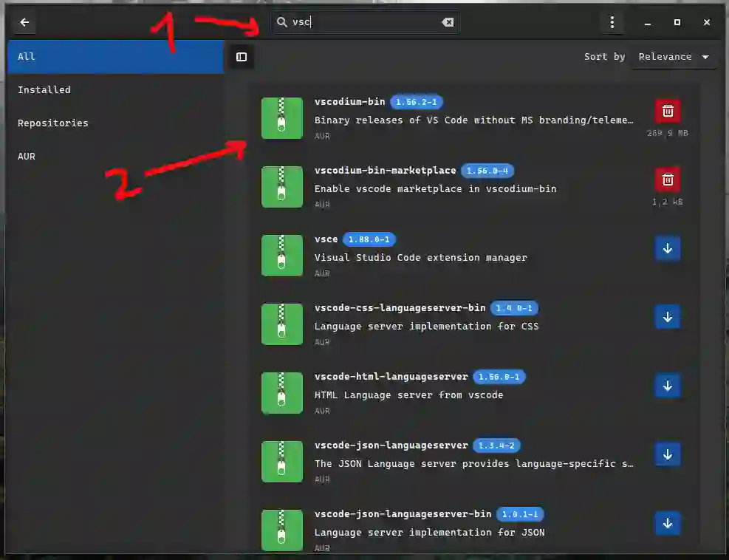Maximize the package manager window
This screenshot has height=560, width=729.
(x=677, y=22)
